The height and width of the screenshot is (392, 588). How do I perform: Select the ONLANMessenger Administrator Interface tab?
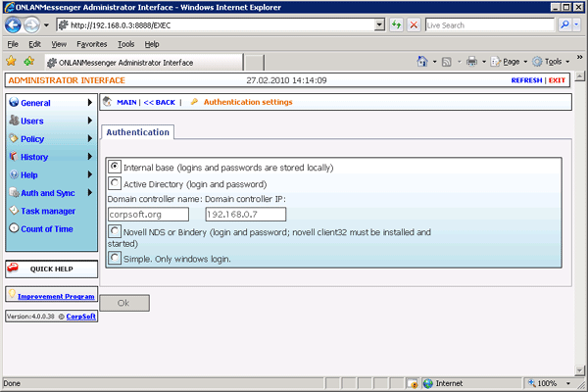(x=144, y=63)
